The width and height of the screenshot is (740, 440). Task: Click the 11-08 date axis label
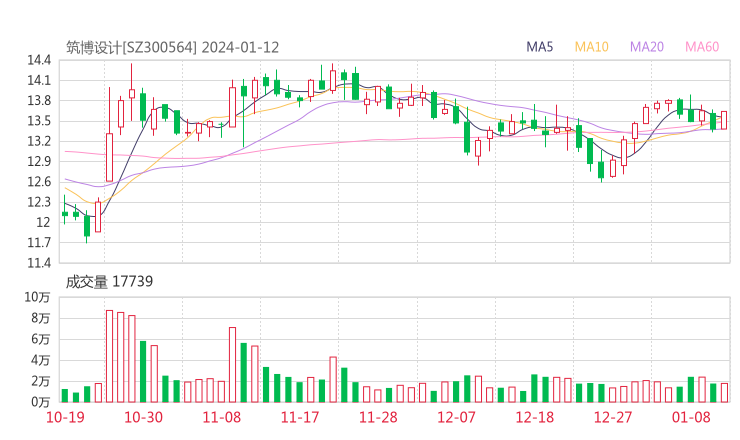point(221,417)
